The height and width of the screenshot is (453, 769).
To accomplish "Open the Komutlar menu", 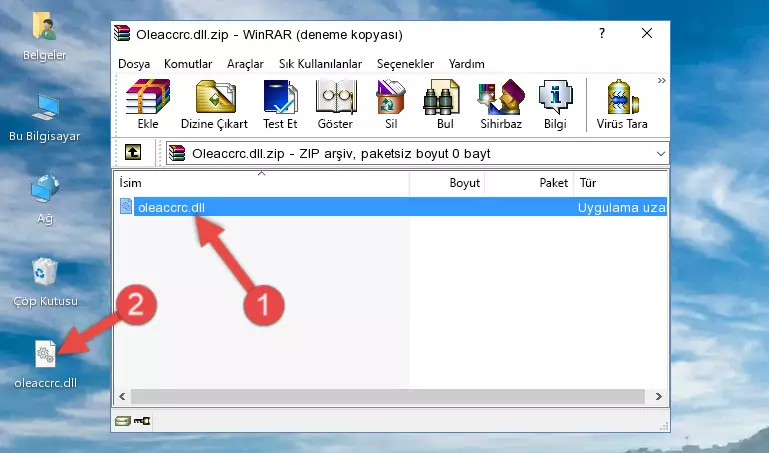I will [x=188, y=64].
